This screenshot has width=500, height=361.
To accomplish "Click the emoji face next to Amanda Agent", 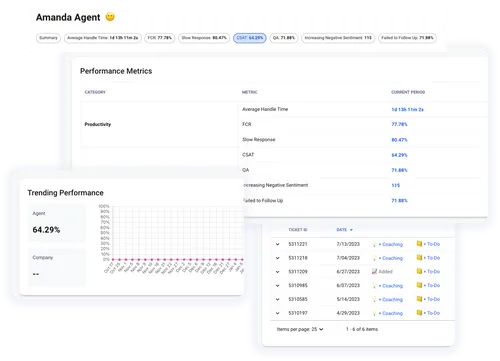I will [x=110, y=17].
